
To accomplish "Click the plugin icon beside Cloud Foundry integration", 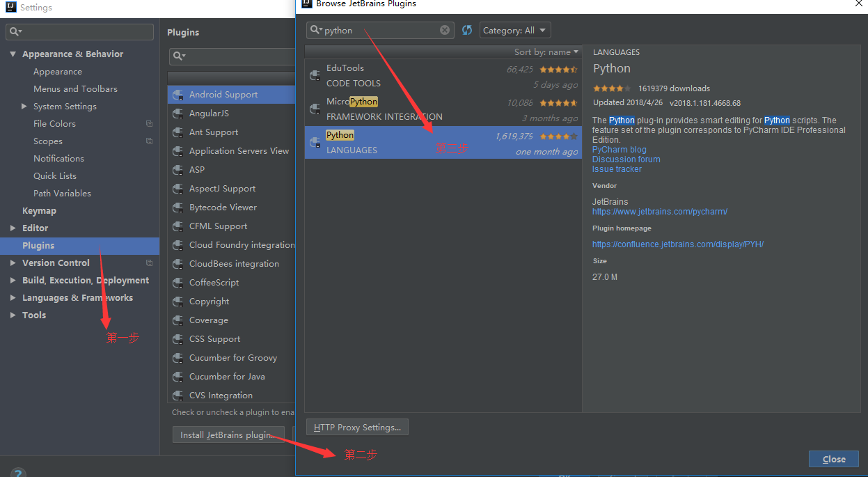I will point(177,245).
